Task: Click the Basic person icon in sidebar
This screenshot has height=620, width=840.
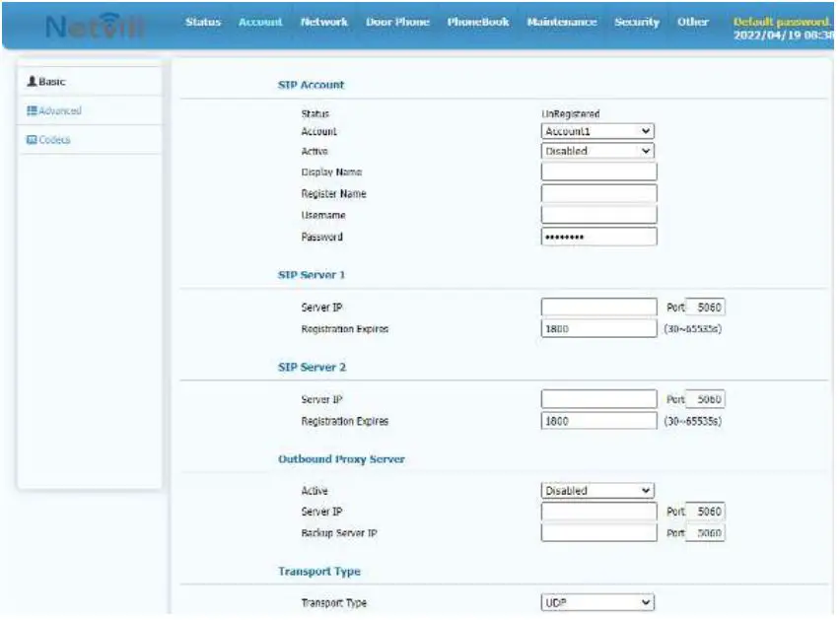Action: click(x=32, y=82)
